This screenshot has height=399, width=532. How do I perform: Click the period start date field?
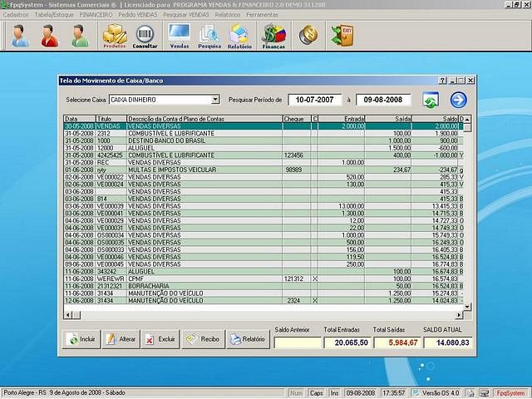click(x=315, y=100)
